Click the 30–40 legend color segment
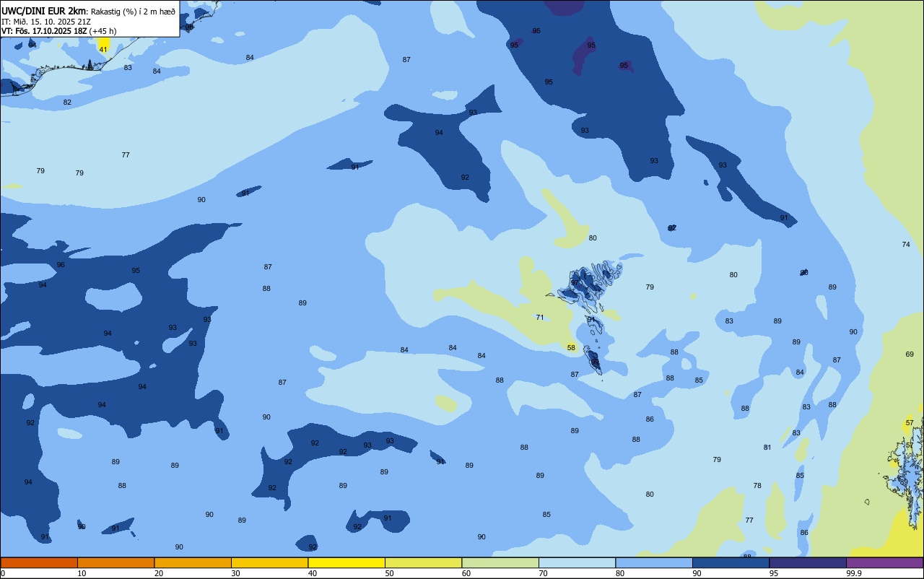 [x=269, y=562]
